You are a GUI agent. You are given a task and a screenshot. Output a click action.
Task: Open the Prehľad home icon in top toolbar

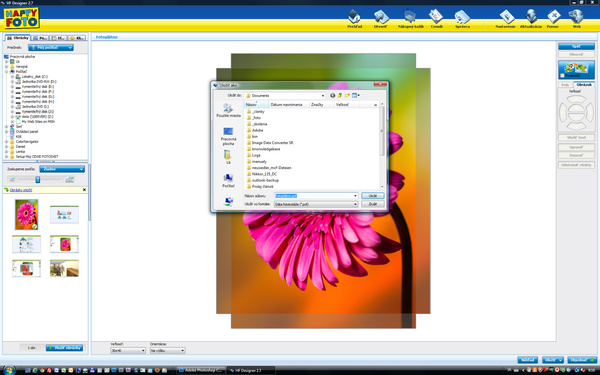(x=354, y=19)
